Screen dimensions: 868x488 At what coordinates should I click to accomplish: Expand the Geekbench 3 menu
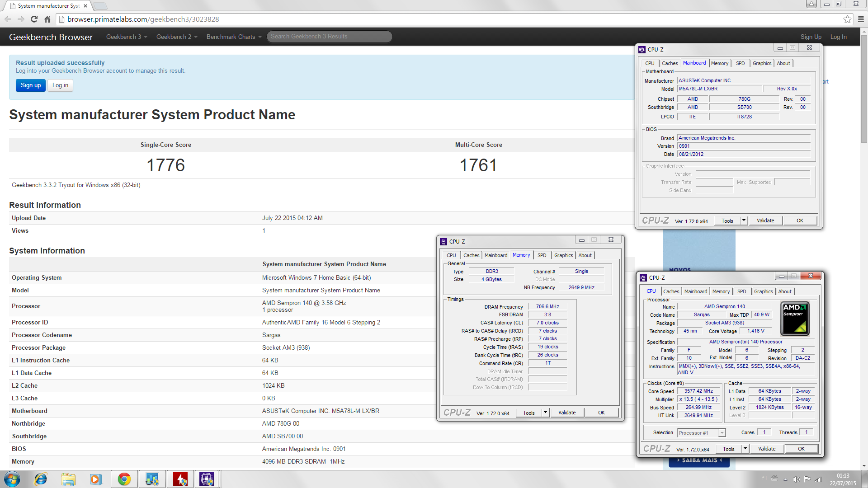click(x=127, y=37)
